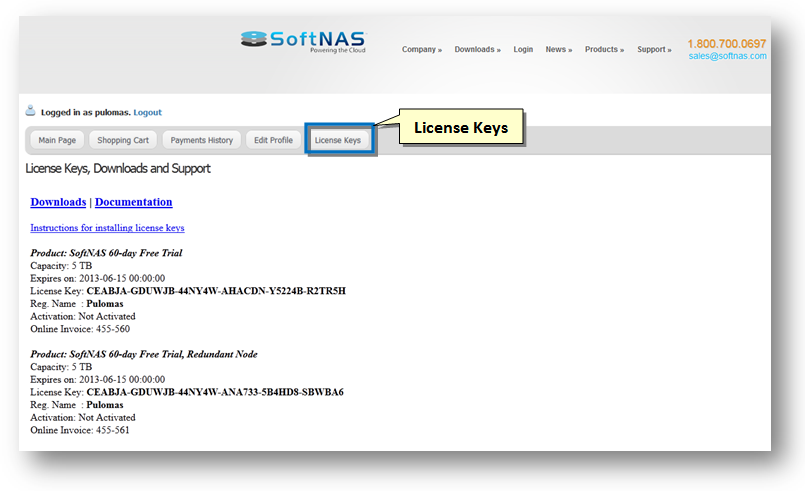Click the bold Downloads link above the license list

tap(58, 202)
